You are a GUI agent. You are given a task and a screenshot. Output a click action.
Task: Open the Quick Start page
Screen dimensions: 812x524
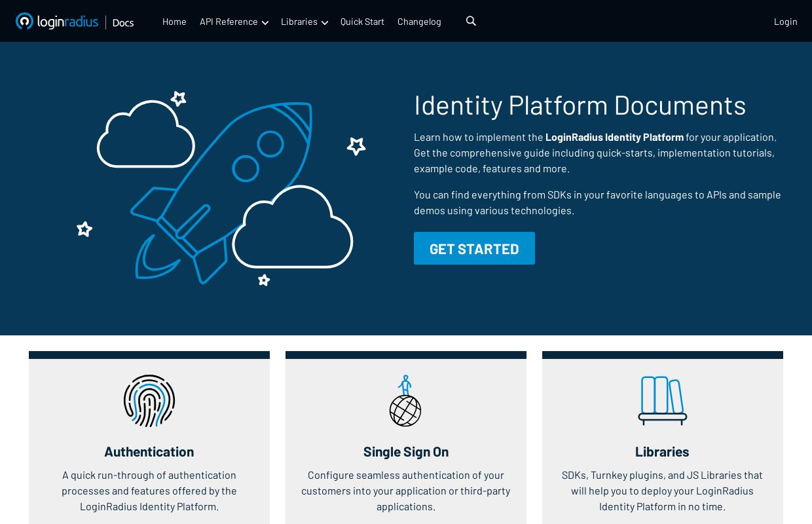362,22
